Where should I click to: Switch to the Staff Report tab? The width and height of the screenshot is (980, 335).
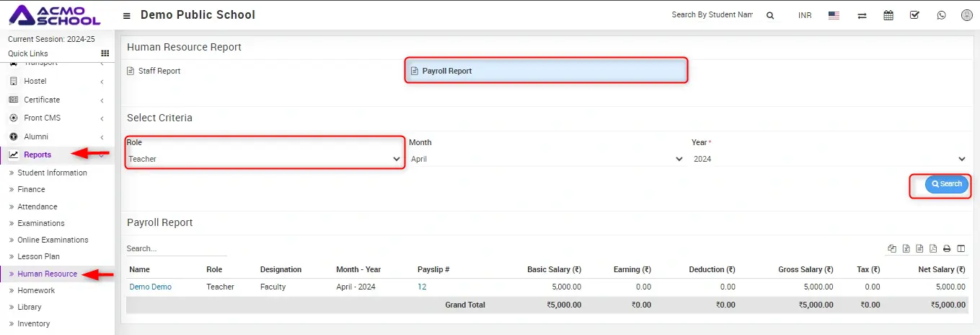[159, 71]
